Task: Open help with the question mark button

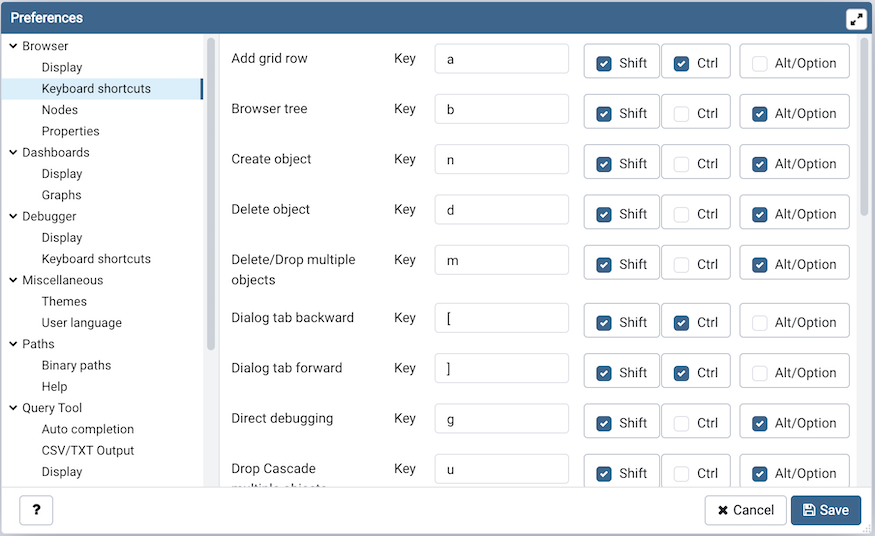Action: 36,510
